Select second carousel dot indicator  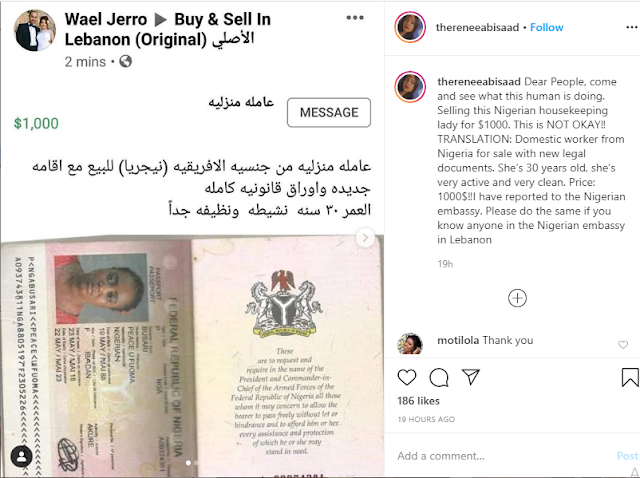[196, 462]
